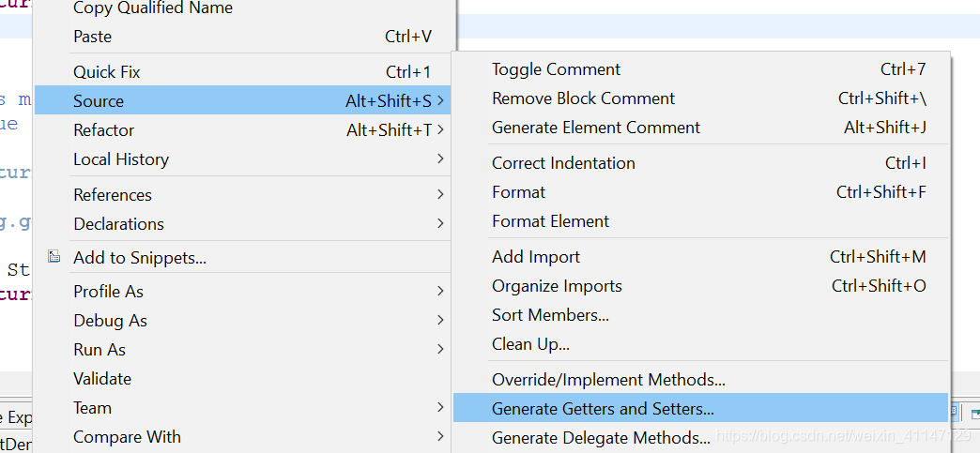
Task: Click Generate Element Comment
Action: click(x=596, y=128)
